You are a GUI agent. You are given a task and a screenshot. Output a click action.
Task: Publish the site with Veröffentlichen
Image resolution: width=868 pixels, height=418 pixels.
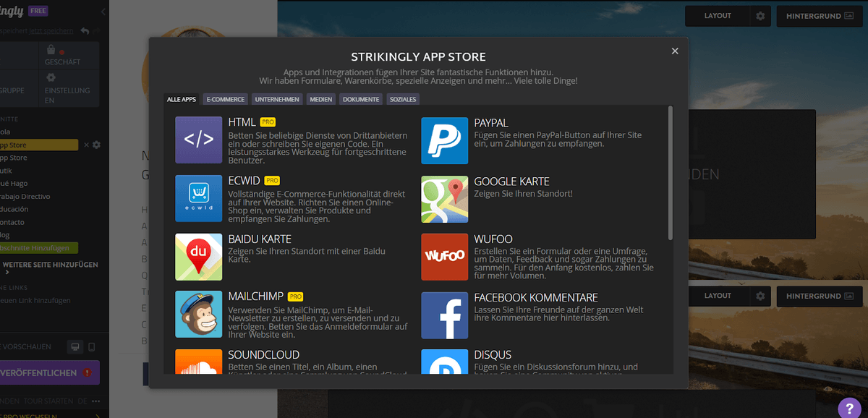tap(49, 373)
